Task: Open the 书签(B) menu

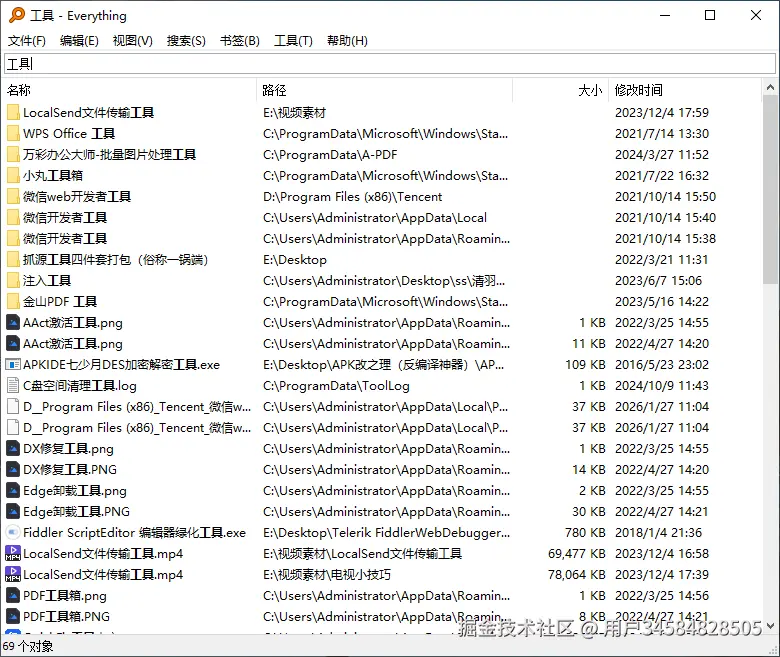Action: (x=240, y=41)
